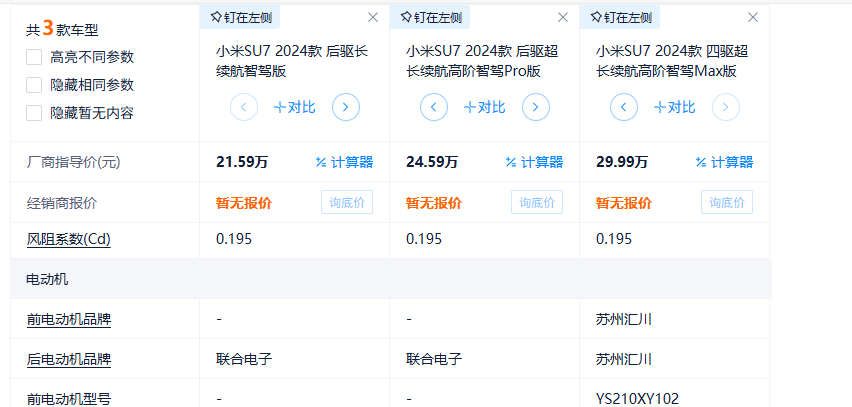This screenshot has width=852, height=407.
Task: Check the 隐藏暂无内容 option
Action: pyautogui.click(x=34, y=113)
